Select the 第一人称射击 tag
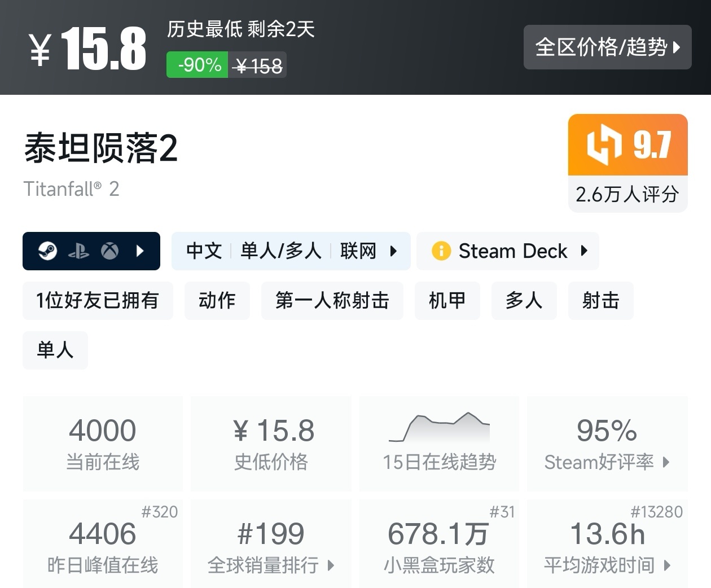The height and width of the screenshot is (588, 711). coord(332,301)
